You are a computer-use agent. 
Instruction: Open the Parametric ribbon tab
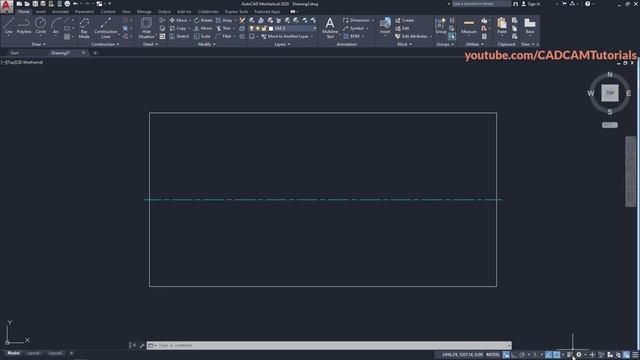[x=84, y=12]
